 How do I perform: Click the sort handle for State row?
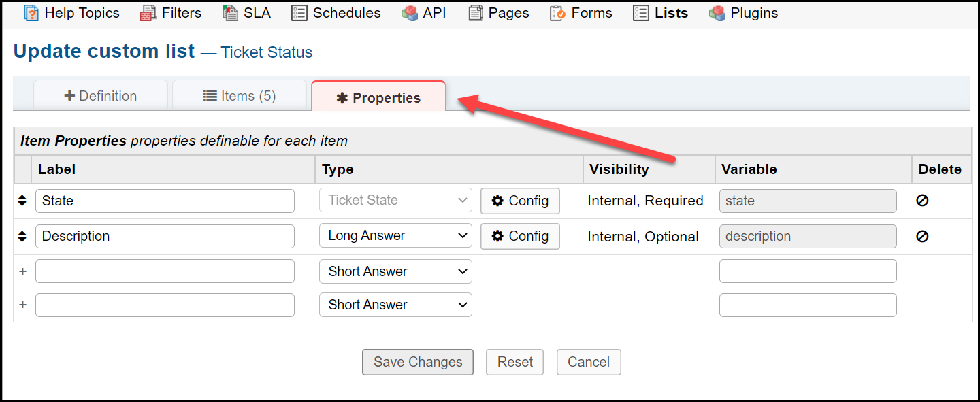pos(22,201)
